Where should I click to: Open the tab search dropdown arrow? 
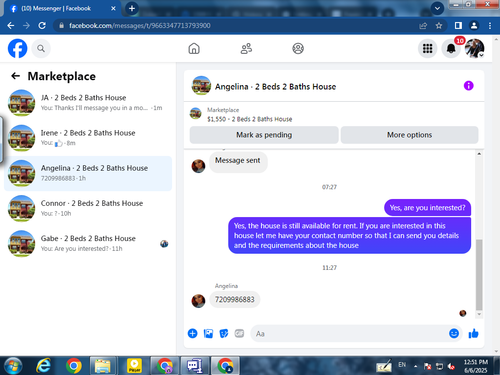pyautogui.click(x=437, y=8)
